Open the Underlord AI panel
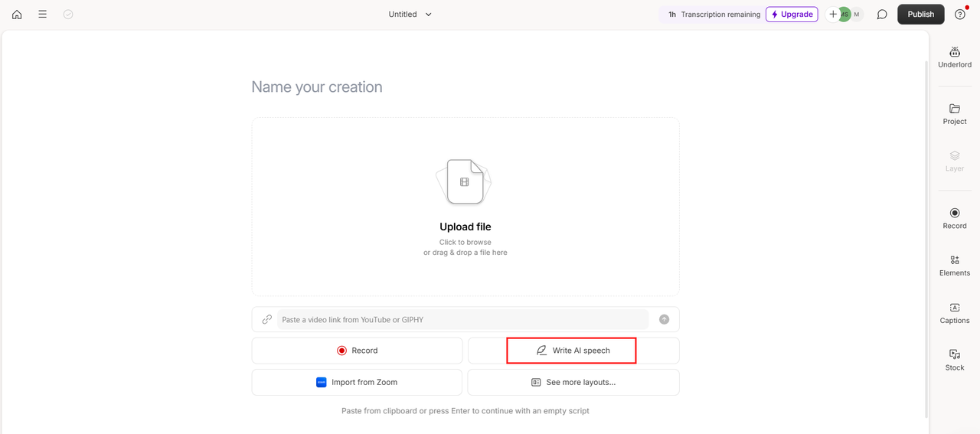This screenshot has width=980, height=434. (x=955, y=57)
